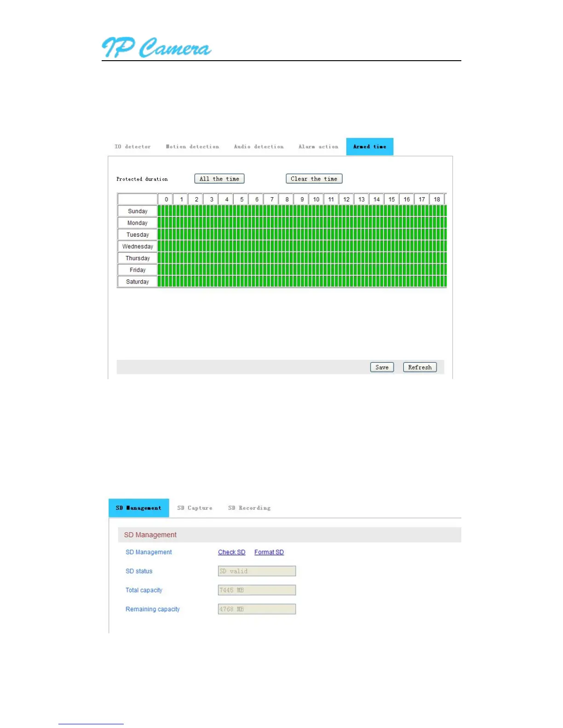This screenshot has width=563, height=728.
Task: Click the Format SD link
Action: [x=269, y=552]
